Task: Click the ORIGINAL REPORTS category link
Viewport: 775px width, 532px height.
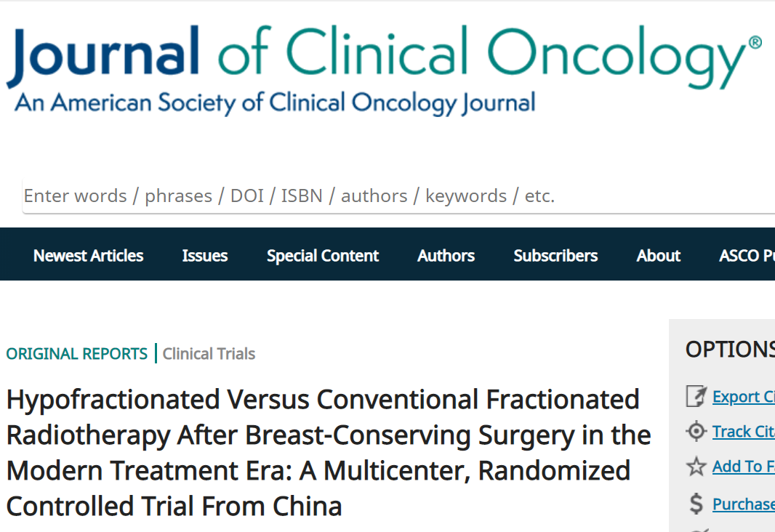Action: 77,354
